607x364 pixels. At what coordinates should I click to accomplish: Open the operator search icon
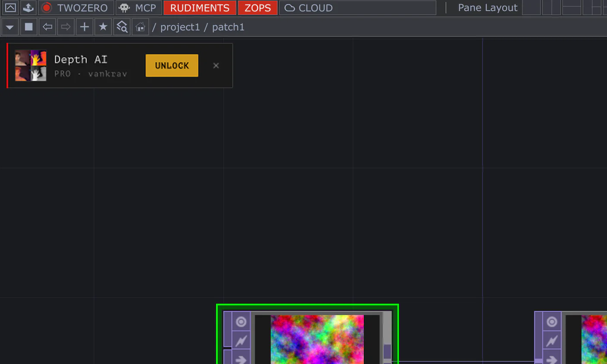pos(122,27)
